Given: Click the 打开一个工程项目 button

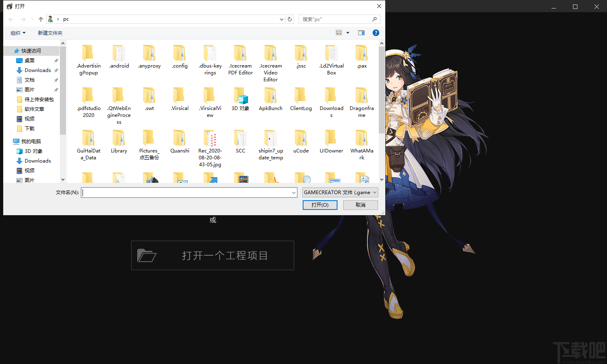Looking at the screenshot, I should 212,255.
